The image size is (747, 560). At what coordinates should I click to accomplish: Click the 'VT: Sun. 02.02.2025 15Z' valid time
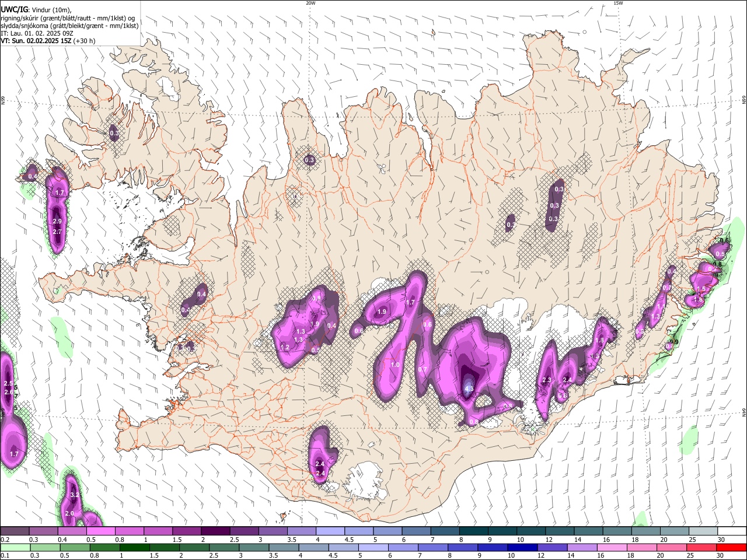(36, 41)
